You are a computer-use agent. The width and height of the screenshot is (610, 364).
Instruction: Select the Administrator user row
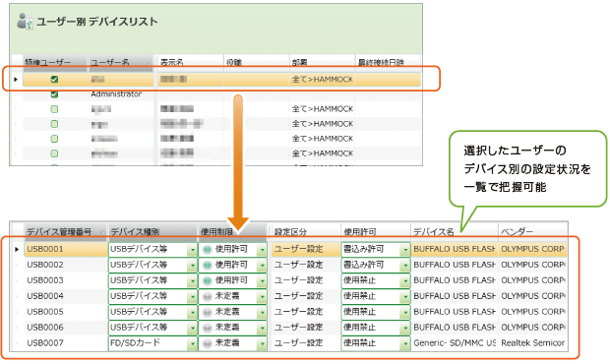coord(221,94)
